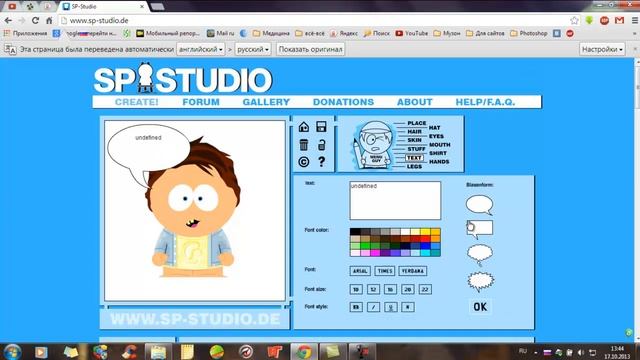The height and width of the screenshot is (360, 640).
Task: Open the английский source language dropdown
Action: point(201,49)
